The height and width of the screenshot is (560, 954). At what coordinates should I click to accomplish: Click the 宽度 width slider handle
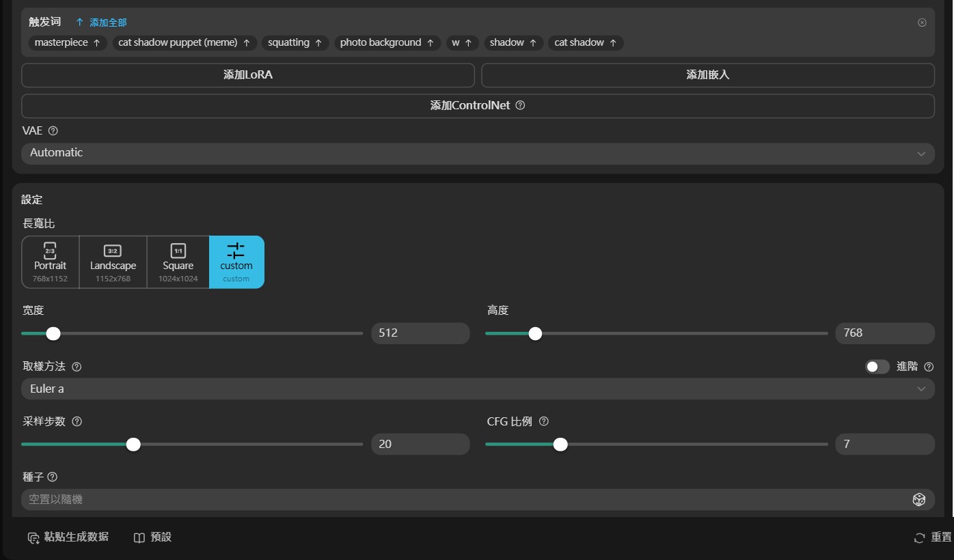tap(53, 333)
